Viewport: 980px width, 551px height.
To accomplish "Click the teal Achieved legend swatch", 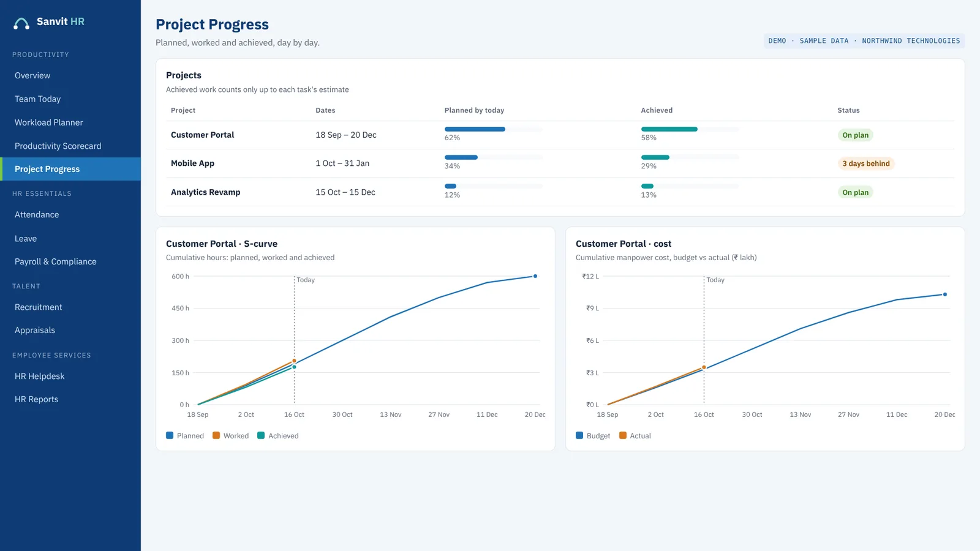I will 261,435.
